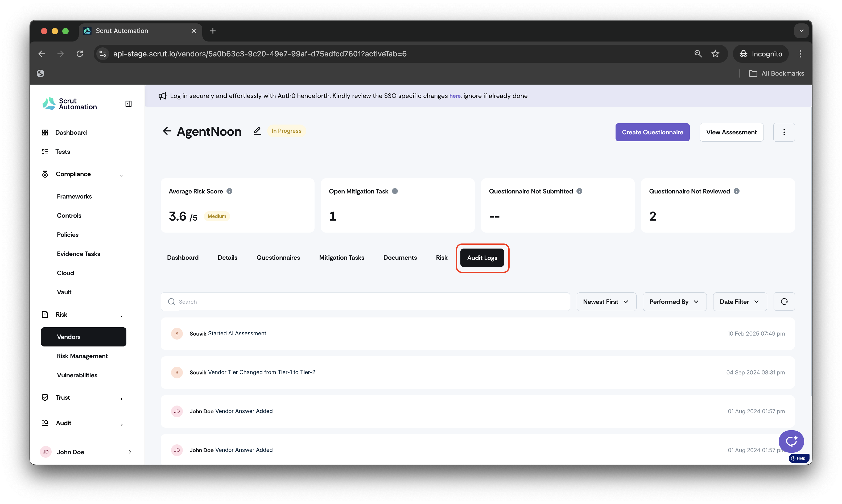Click info icon for Questionnaire Not Reviewed
842x504 pixels.
pyautogui.click(x=736, y=191)
